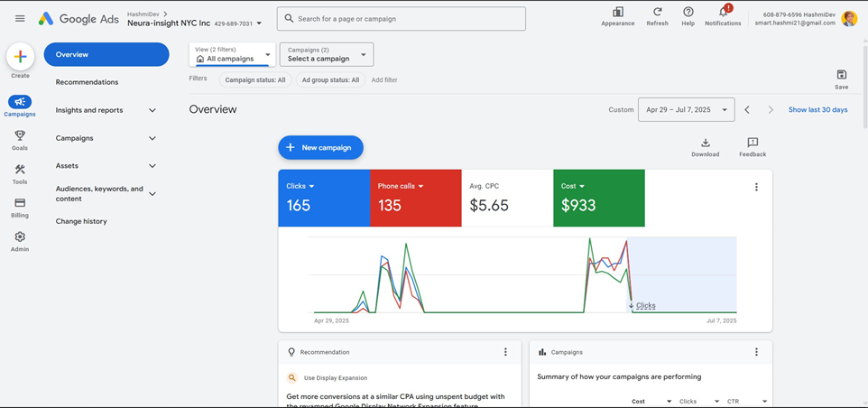Open the All campaigns view dropdown
The image size is (868, 408).
[232, 54]
